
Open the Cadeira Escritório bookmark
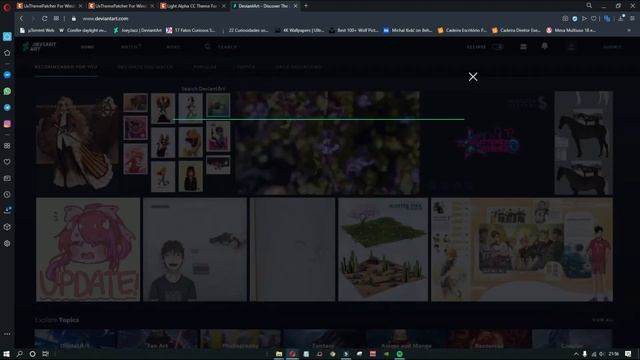pyautogui.click(x=462, y=30)
